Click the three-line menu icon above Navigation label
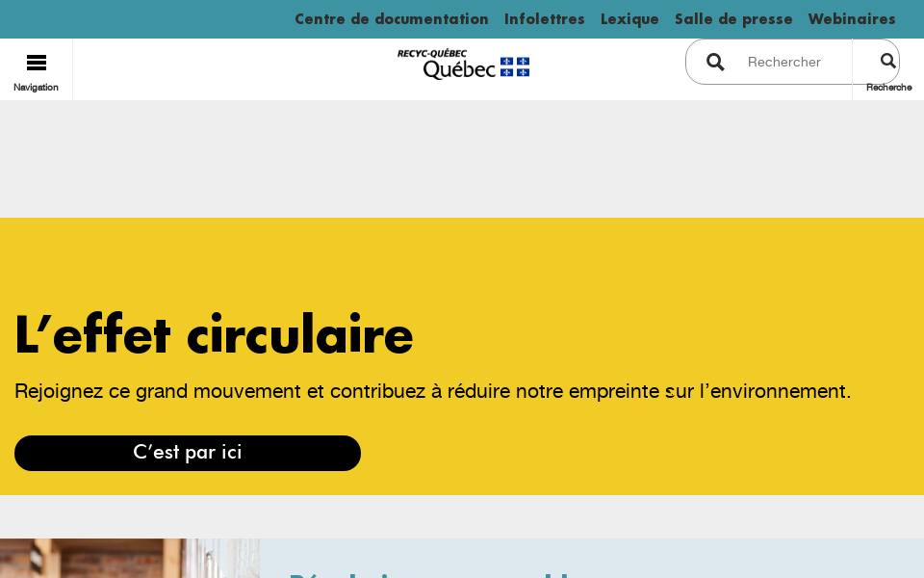The width and height of the screenshot is (924, 578). coord(36,62)
